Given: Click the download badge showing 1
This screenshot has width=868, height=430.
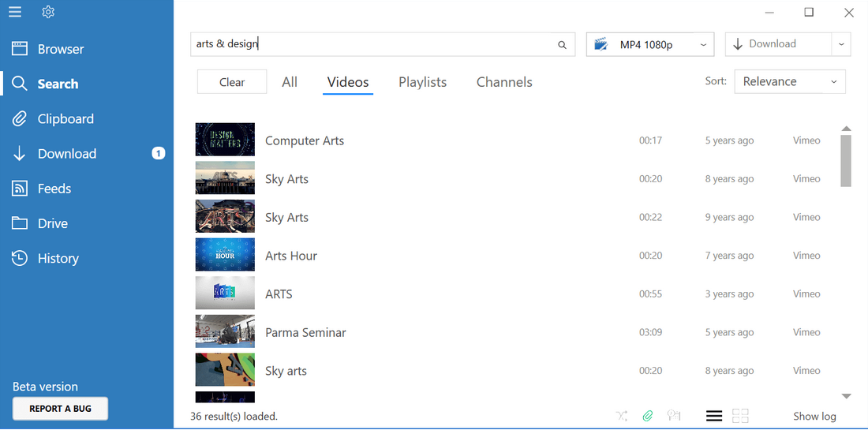Looking at the screenshot, I should coord(159,153).
